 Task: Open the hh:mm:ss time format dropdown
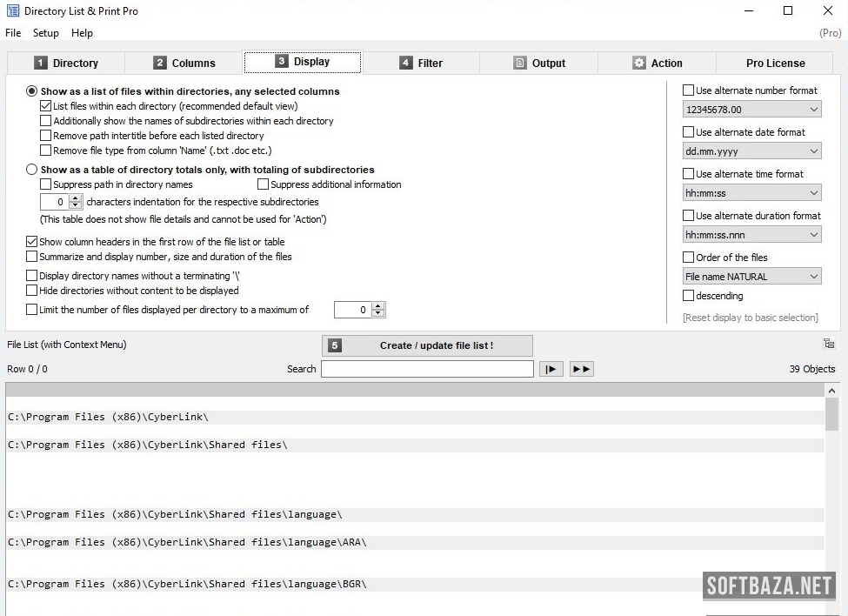pyautogui.click(x=751, y=193)
